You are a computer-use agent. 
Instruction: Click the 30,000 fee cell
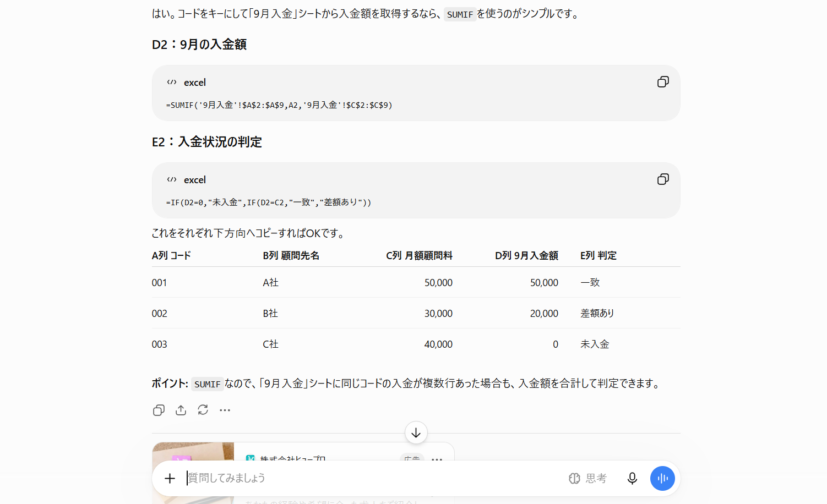[438, 313]
